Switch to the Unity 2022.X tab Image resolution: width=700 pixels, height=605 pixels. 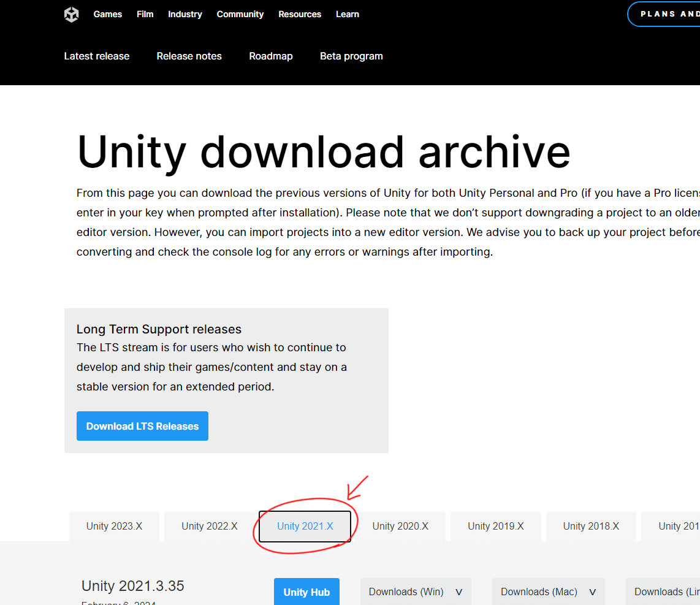coord(210,527)
